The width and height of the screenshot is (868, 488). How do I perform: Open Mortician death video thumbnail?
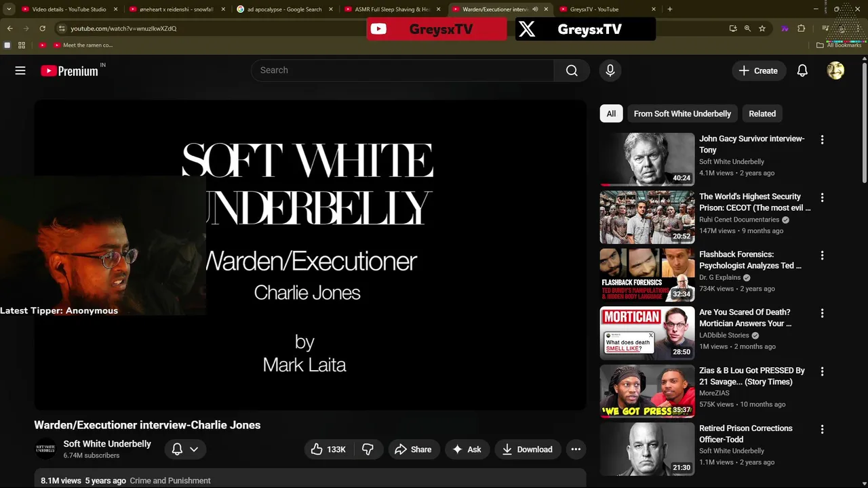(647, 333)
